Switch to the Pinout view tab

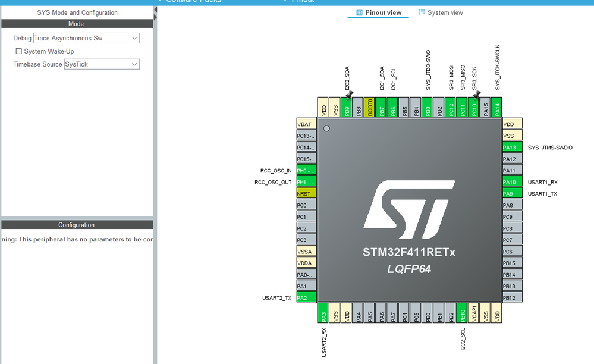pyautogui.click(x=378, y=12)
